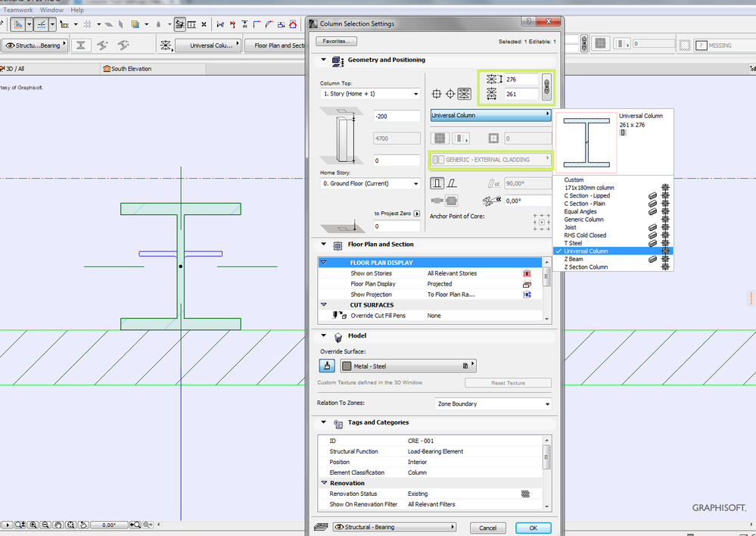Image resolution: width=756 pixels, height=536 pixels.
Task: Click the Geometry and Positioning panel icon
Action: click(338, 61)
